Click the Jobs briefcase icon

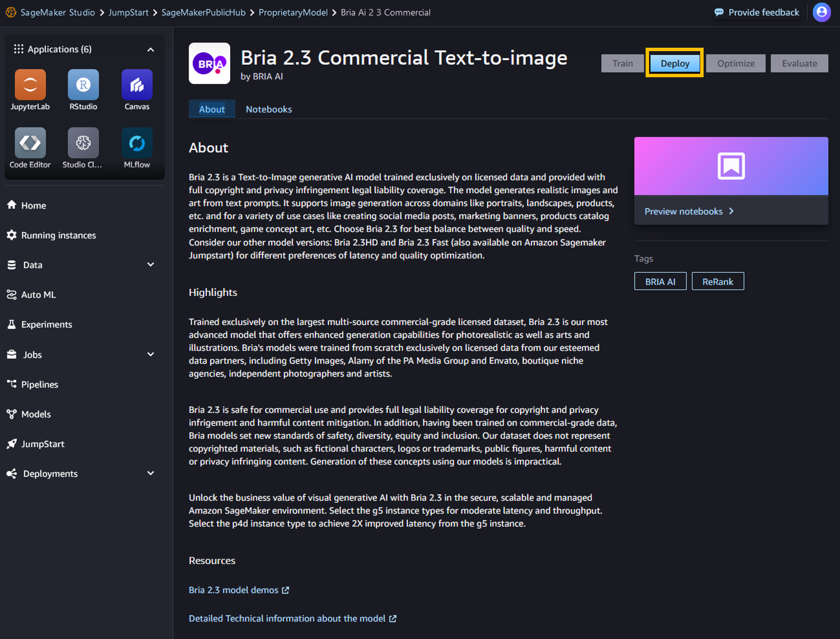coord(11,354)
